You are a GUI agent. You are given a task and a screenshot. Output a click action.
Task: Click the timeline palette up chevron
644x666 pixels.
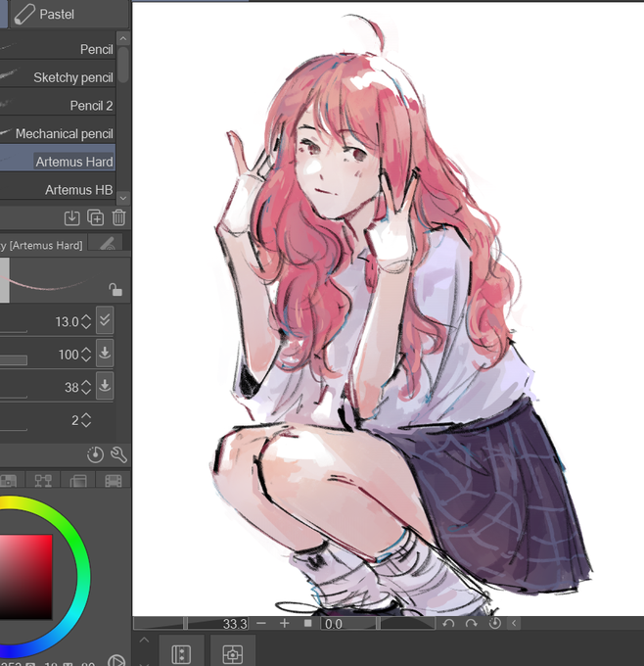pos(144,640)
